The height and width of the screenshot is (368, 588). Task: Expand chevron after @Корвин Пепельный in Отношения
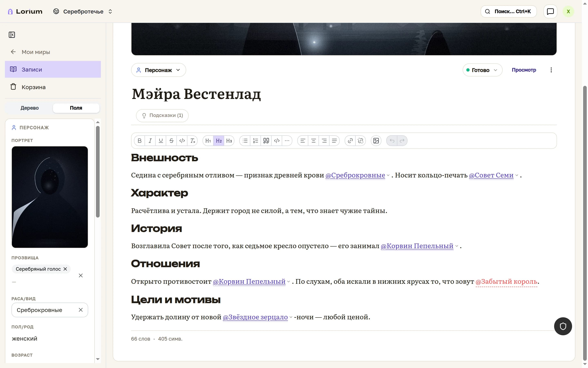[x=288, y=282]
